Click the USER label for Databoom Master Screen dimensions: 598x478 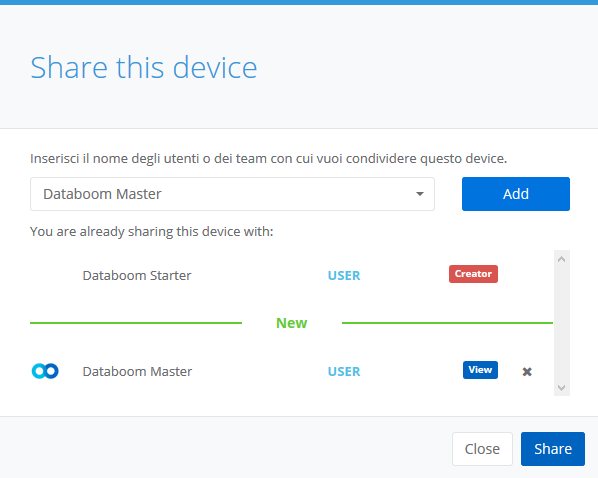[x=344, y=372]
